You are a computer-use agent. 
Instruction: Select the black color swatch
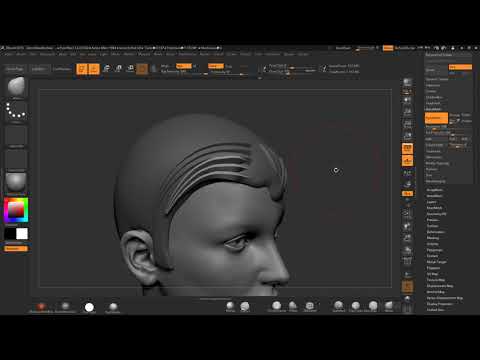pyautogui.click(x=10, y=234)
